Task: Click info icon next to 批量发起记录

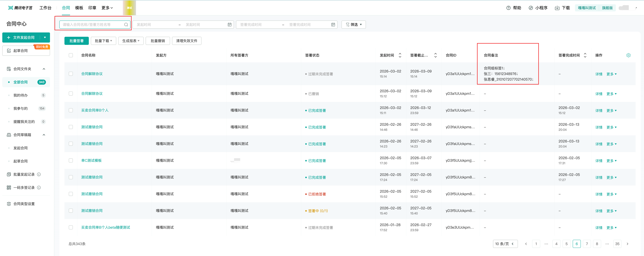Action: (39, 174)
